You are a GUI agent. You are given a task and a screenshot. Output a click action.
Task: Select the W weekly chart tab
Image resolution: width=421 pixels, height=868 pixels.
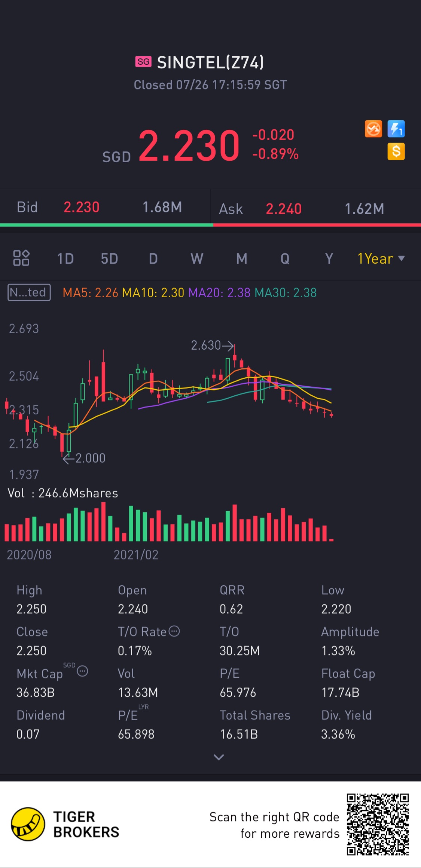point(197,258)
